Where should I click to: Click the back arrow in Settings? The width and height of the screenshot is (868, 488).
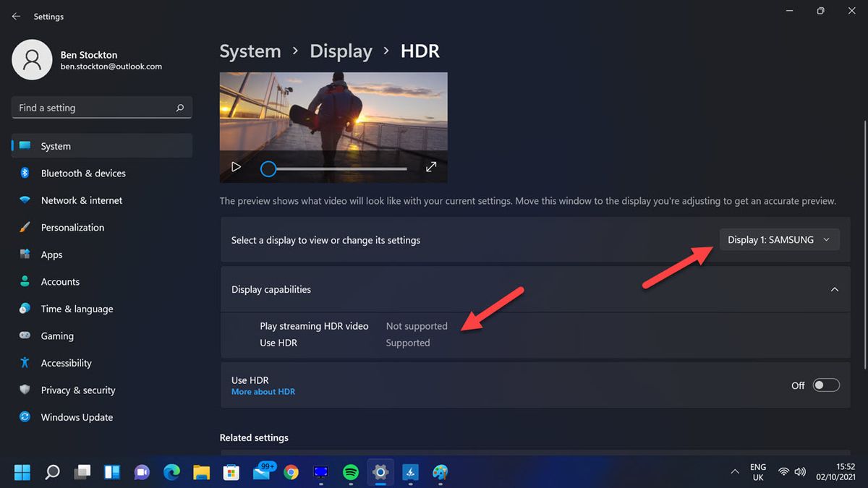click(16, 16)
